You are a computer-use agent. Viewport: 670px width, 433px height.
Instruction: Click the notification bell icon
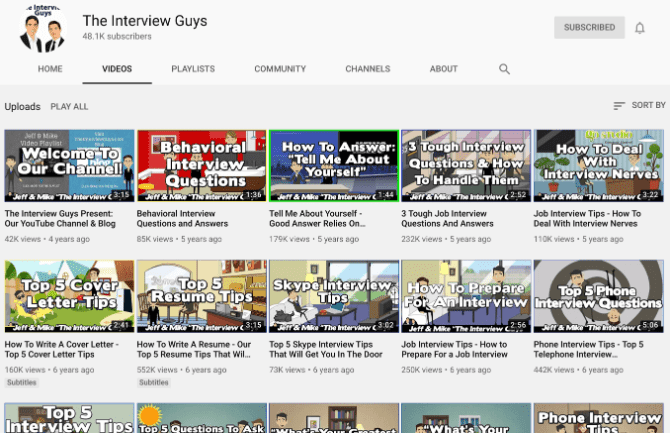click(x=639, y=28)
